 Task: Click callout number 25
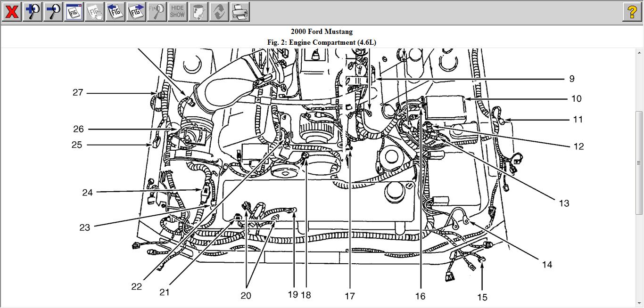click(77, 145)
